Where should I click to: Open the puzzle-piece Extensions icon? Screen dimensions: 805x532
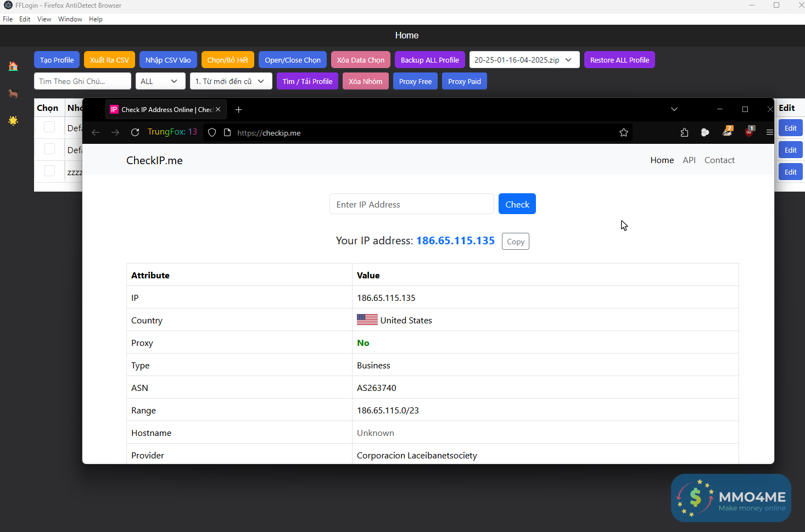684,132
